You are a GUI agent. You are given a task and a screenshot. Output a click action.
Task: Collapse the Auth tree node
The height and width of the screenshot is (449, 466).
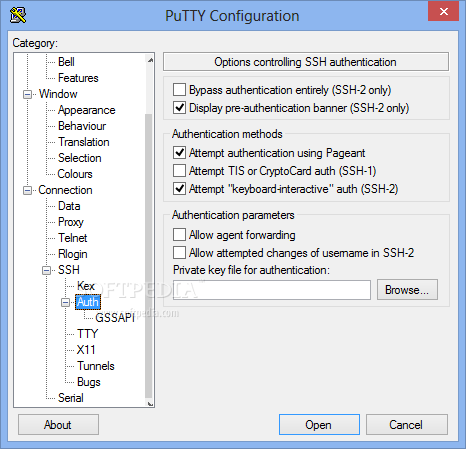[x=66, y=302]
